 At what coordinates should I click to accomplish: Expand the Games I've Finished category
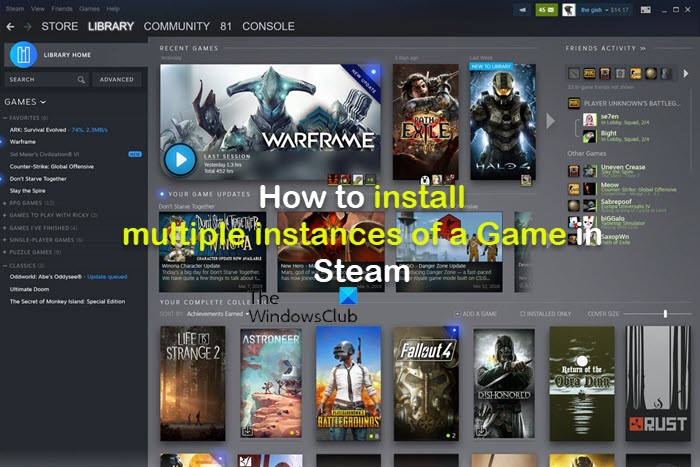point(5,228)
